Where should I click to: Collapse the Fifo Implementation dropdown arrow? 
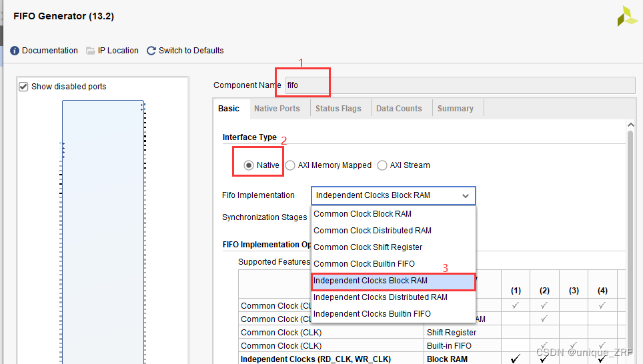point(465,195)
